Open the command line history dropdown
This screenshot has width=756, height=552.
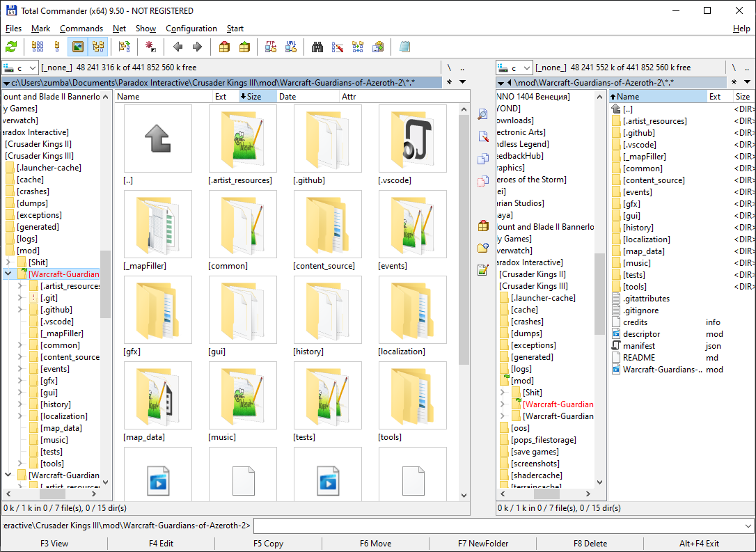point(748,526)
